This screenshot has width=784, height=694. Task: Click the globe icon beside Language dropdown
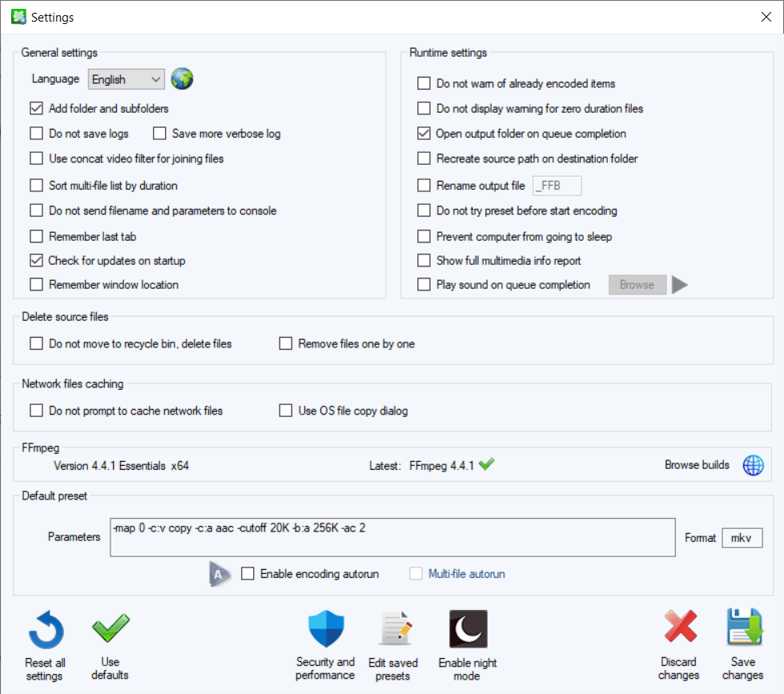pos(183,78)
